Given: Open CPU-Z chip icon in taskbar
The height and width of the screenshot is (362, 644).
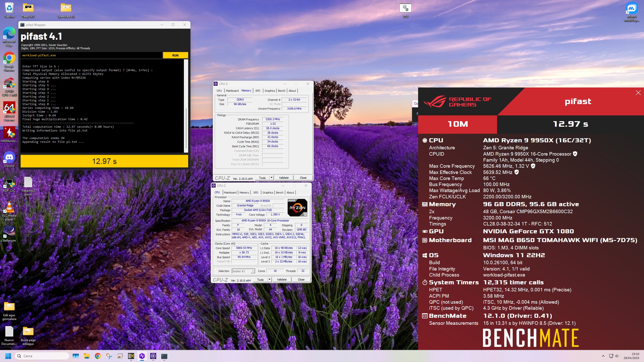Looking at the screenshot, I should pyautogui.click(x=153, y=356).
